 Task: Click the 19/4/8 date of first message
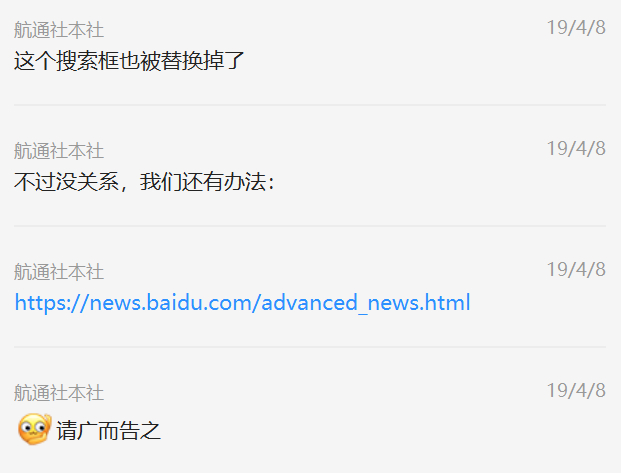(576, 28)
